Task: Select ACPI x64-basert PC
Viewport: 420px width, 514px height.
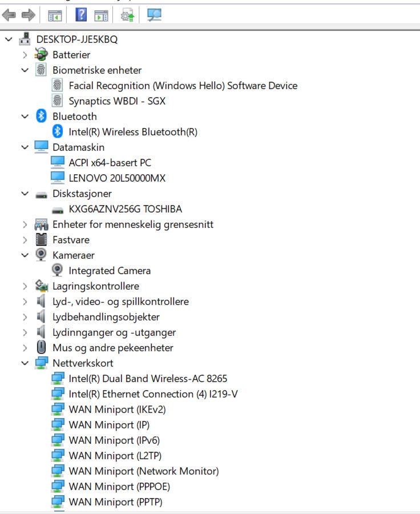Action: pos(110,163)
